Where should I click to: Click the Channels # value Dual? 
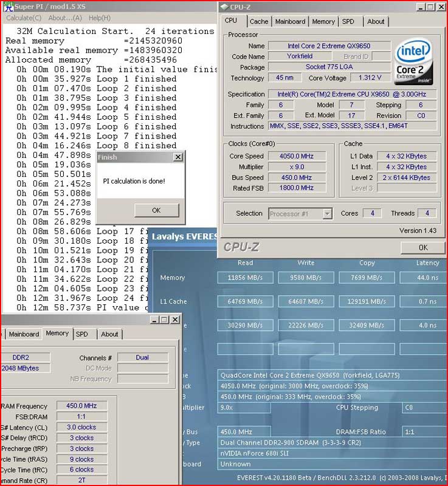point(143,357)
